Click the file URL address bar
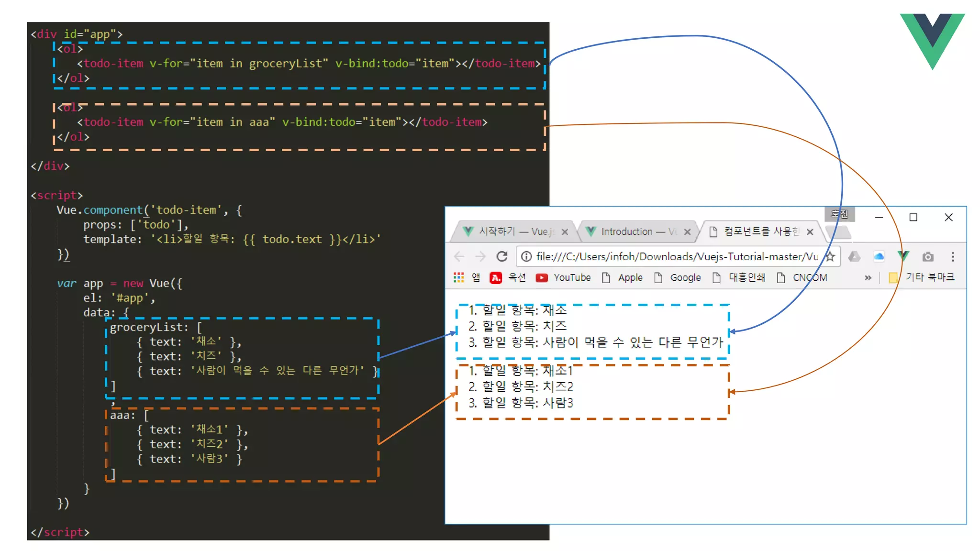Screen dimensions: 980x551 click(x=670, y=257)
